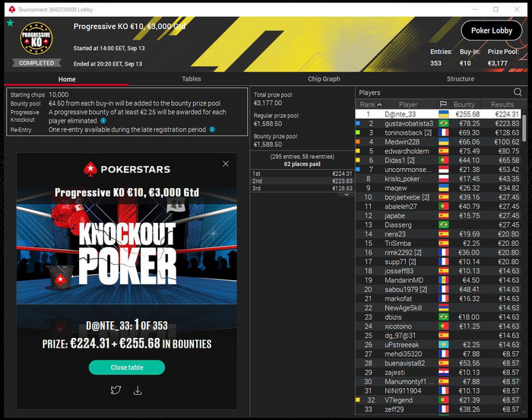Expand the payout places list chevron
Viewport: 532px width, 420px height.
point(347,195)
